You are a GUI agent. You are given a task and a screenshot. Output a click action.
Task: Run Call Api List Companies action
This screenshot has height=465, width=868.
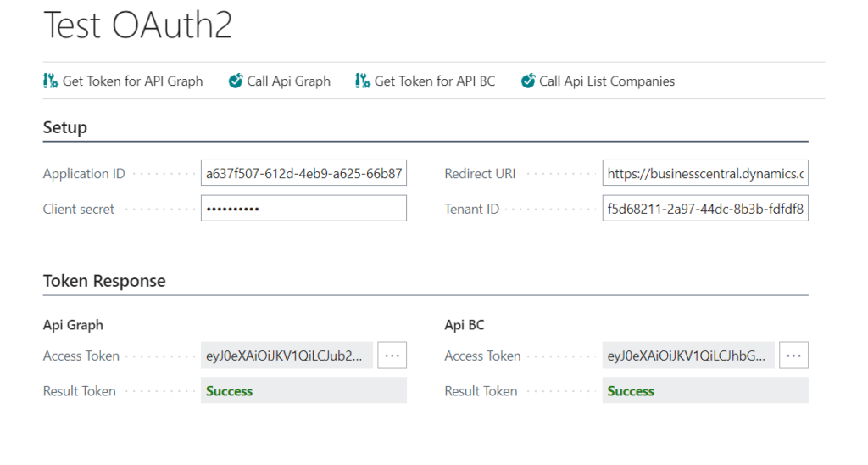tap(598, 81)
